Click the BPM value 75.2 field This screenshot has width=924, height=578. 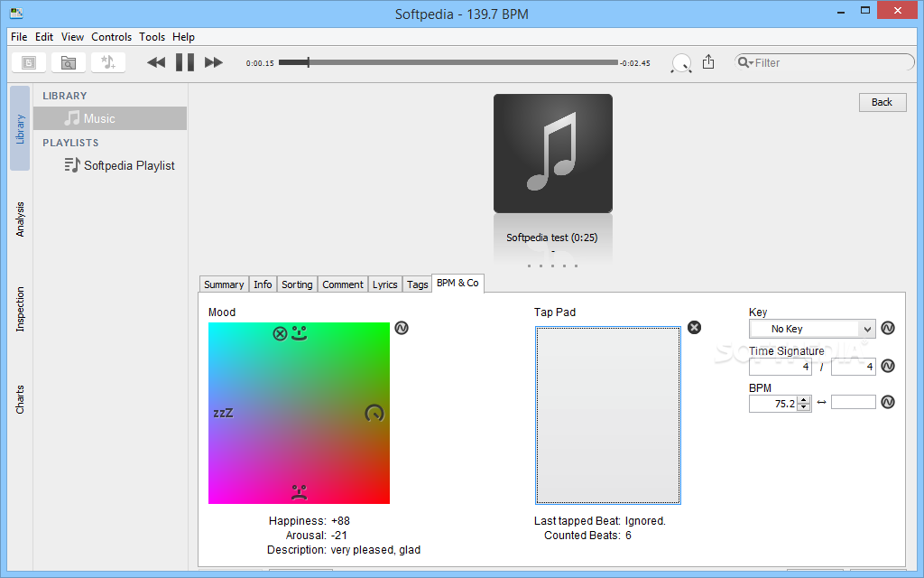[x=773, y=404]
